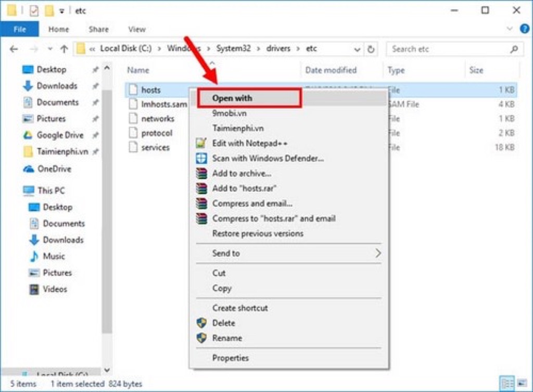533x392 pixels.
Task: Sort by Date modified column header
Action: (x=331, y=70)
